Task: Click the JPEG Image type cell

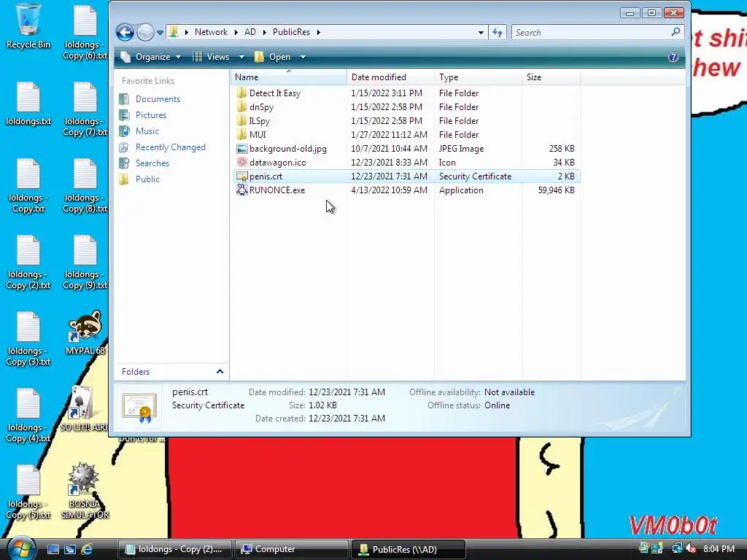Action: point(461,149)
